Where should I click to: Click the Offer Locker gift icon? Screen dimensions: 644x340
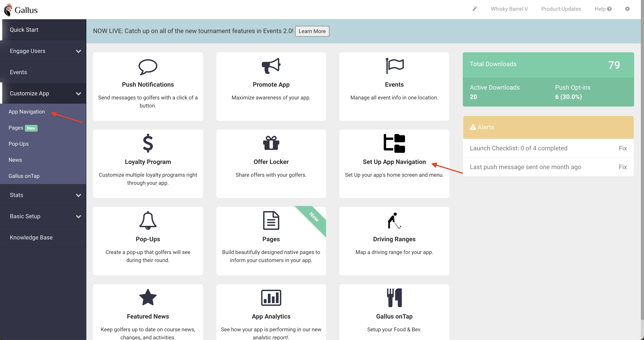(x=271, y=143)
